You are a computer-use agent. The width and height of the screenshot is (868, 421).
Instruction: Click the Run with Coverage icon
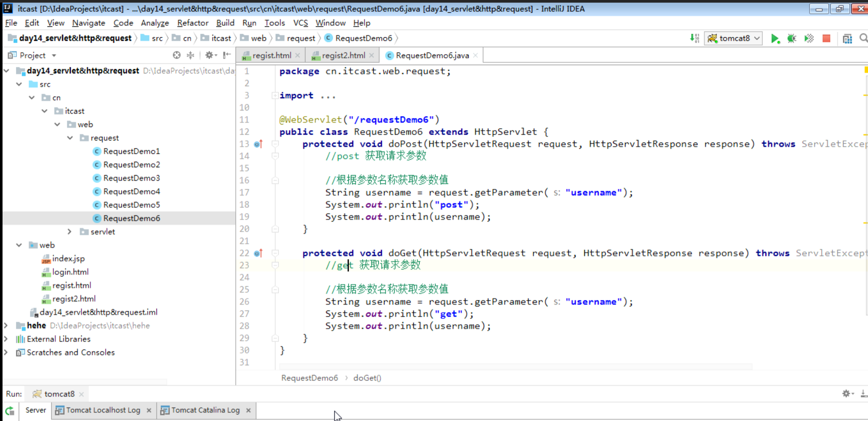pyautogui.click(x=809, y=38)
